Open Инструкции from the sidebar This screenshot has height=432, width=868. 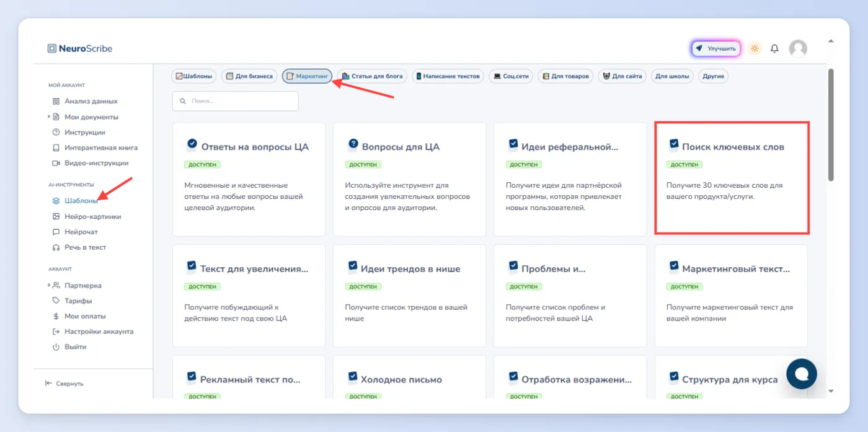79,132
